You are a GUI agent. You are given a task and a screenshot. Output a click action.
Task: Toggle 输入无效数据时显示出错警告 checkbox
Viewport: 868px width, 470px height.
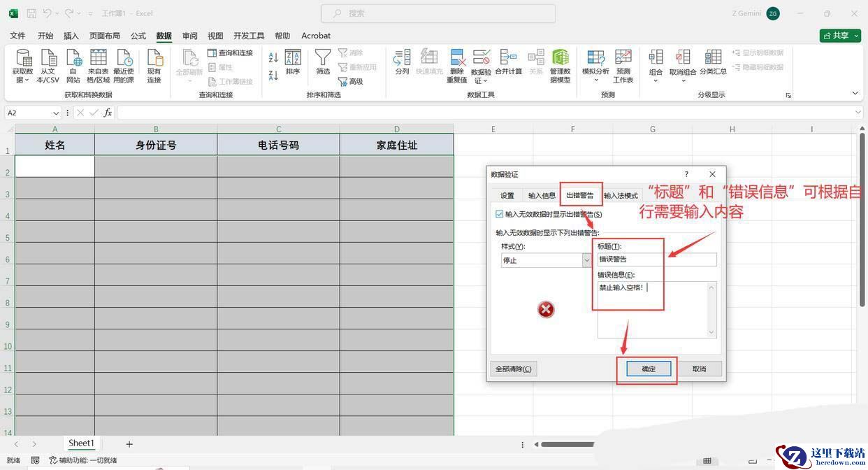tap(499, 214)
